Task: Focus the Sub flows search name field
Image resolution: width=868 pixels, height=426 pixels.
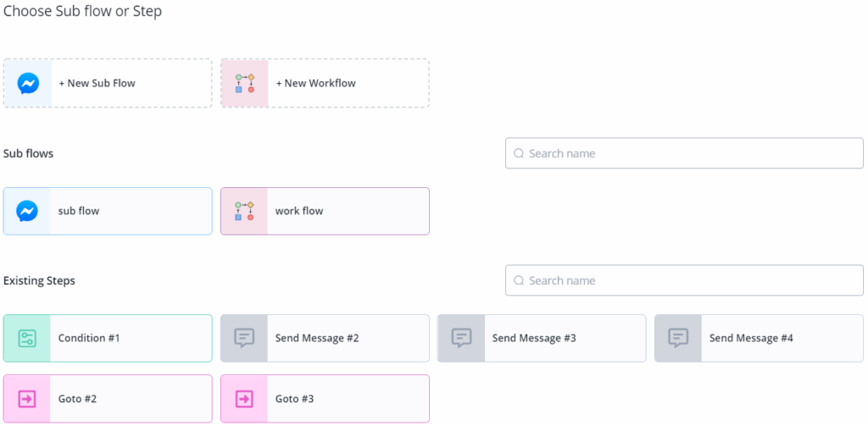Action: coord(691,153)
